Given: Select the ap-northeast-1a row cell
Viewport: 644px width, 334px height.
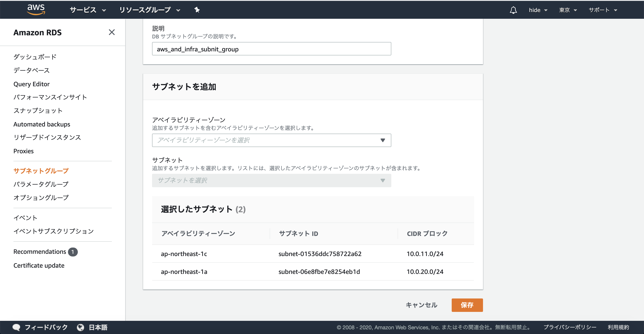Looking at the screenshot, I should point(184,272).
